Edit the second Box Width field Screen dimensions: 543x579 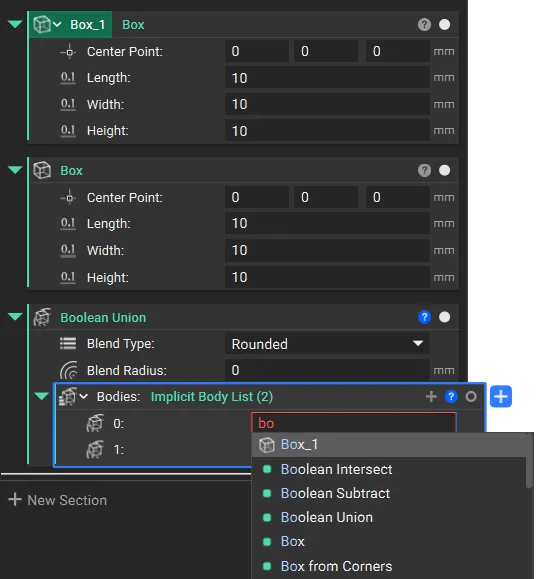(327, 250)
